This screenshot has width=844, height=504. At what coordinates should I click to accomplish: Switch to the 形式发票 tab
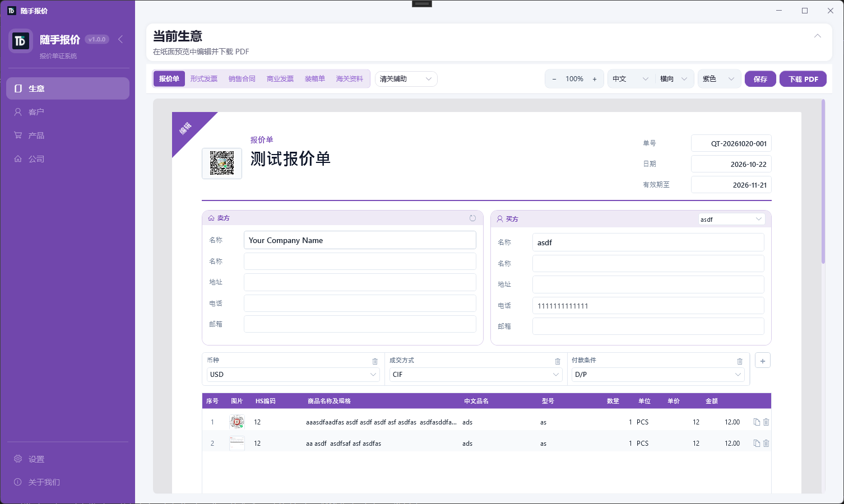coord(204,79)
